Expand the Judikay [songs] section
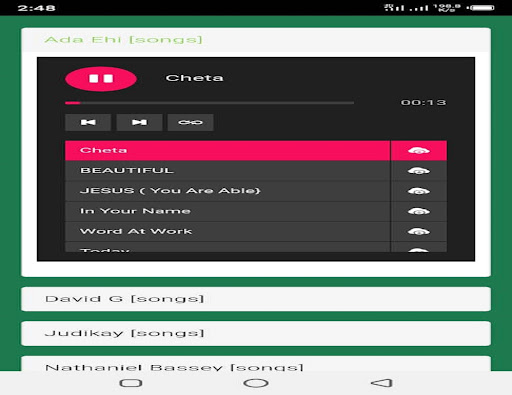The height and width of the screenshot is (395, 512). click(x=256, y=333)
